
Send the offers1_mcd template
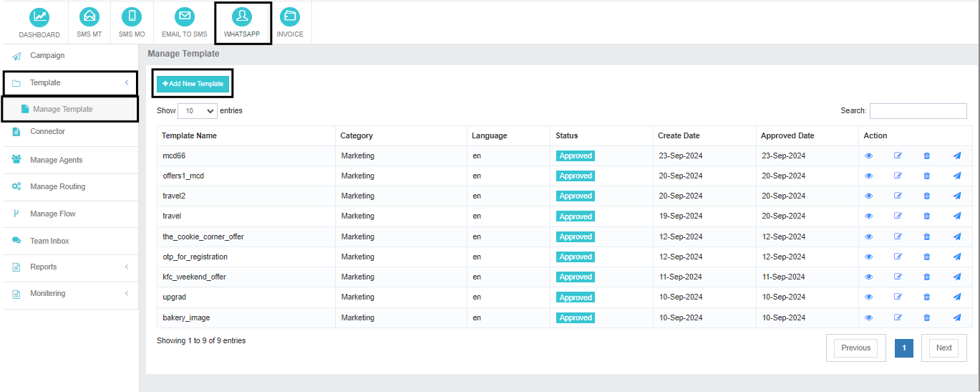[957, 176]
